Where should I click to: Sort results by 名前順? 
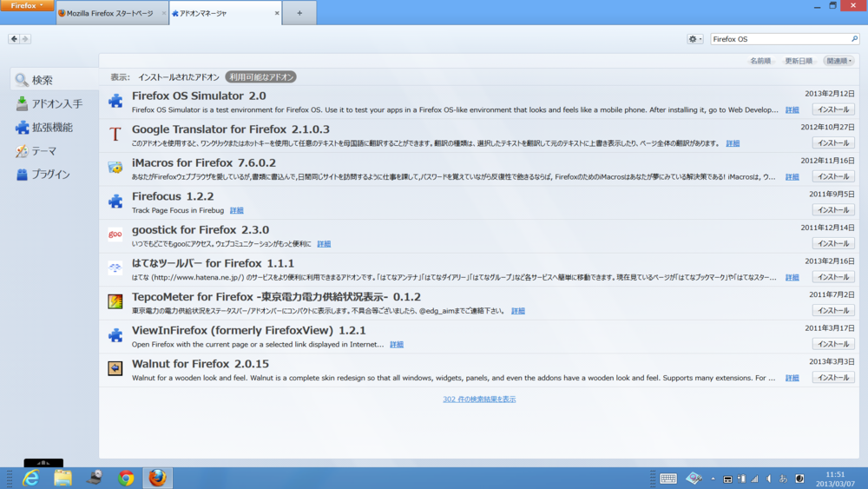coord(760,61)
